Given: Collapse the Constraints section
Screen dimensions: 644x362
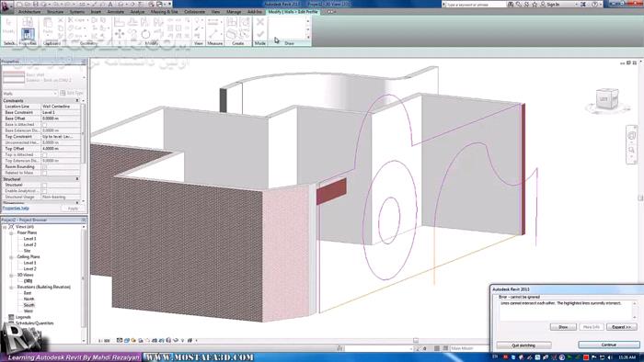Looking at the screenshot, I should tap(76, 100).
